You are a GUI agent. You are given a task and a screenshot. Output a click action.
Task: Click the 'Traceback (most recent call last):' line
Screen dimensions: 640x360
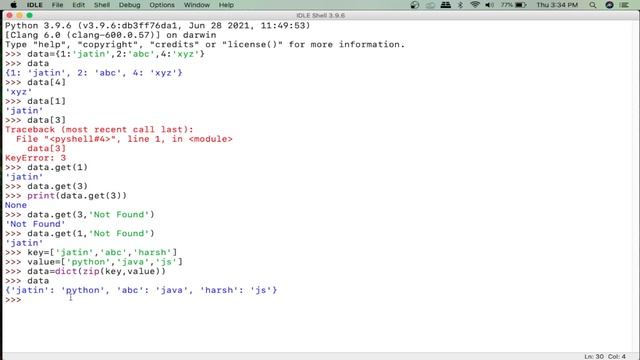click(x=99, y=129)
